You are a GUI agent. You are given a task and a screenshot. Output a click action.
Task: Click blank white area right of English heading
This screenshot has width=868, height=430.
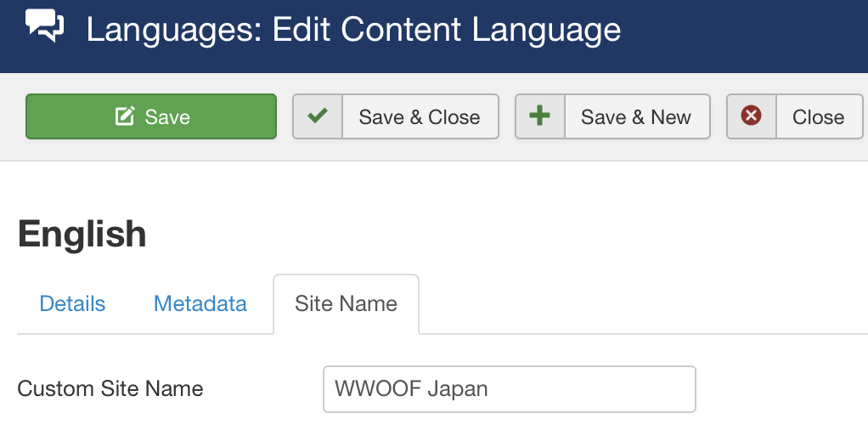(499, 234)
